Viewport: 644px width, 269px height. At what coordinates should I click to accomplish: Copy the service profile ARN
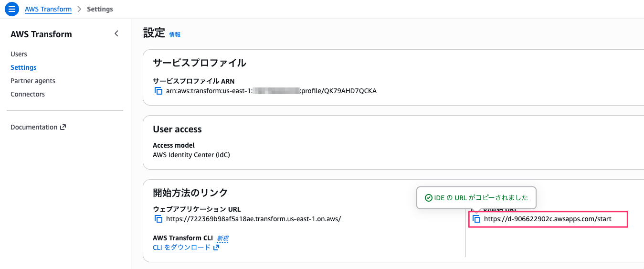click(158, 91)
